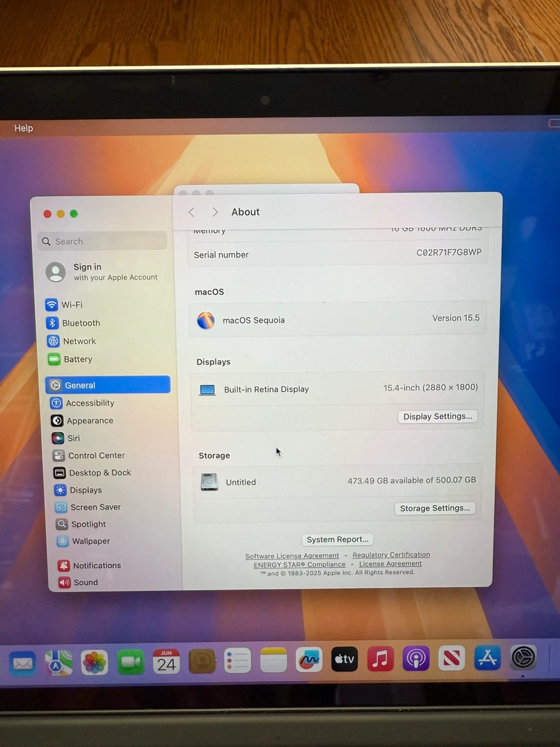Open Freeform from the Dock

pyautogui.click(x=309, y=660)
